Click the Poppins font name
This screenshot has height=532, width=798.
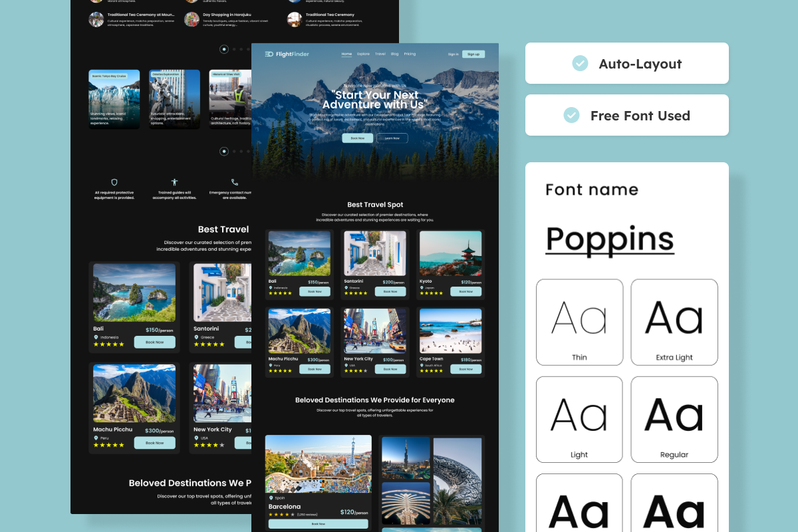pyautogui.click(x=610, y=239)
